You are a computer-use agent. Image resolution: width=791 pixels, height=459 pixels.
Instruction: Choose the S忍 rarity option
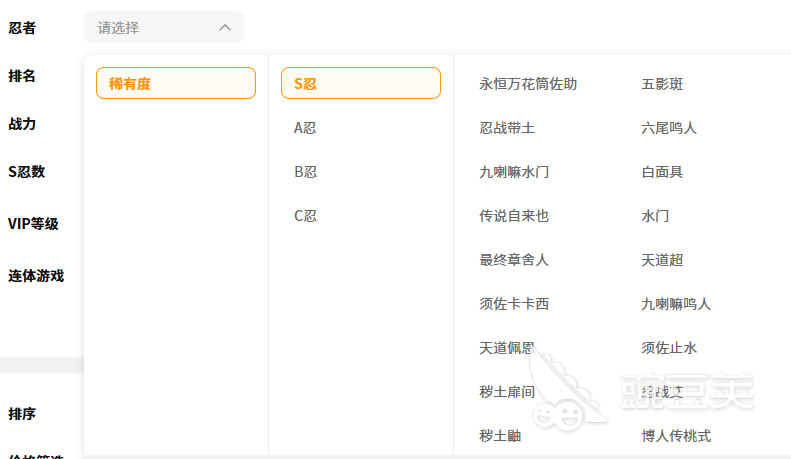(x=360, y=84)
